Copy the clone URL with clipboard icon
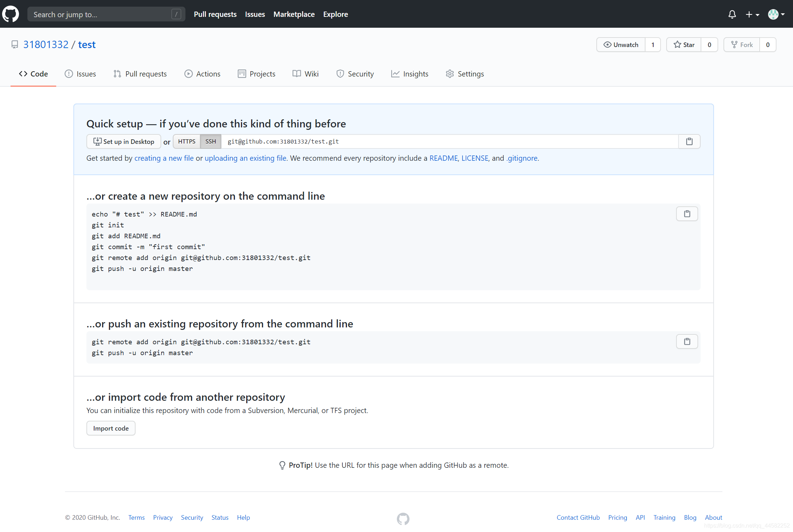 tap(689, 141)
